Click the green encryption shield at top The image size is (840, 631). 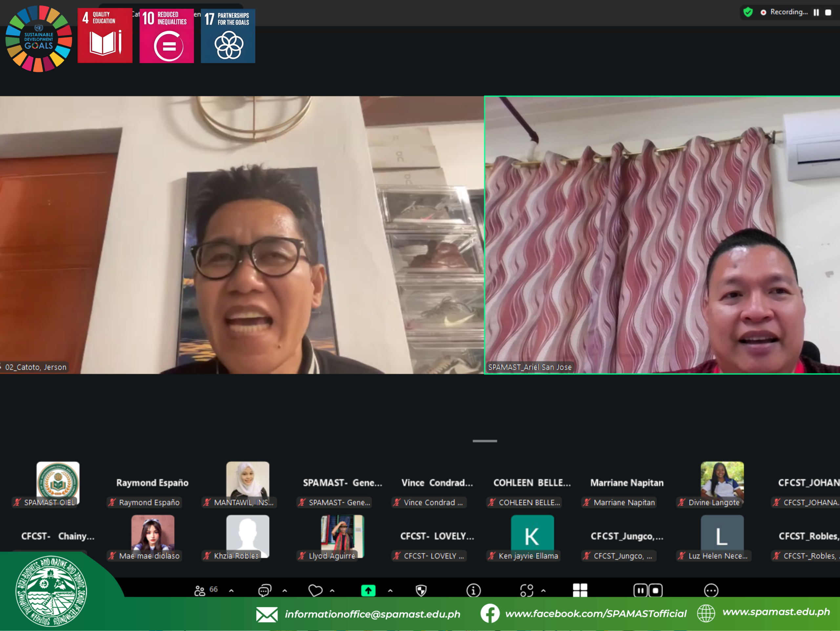pyautogui.click(x=748, y=12)
